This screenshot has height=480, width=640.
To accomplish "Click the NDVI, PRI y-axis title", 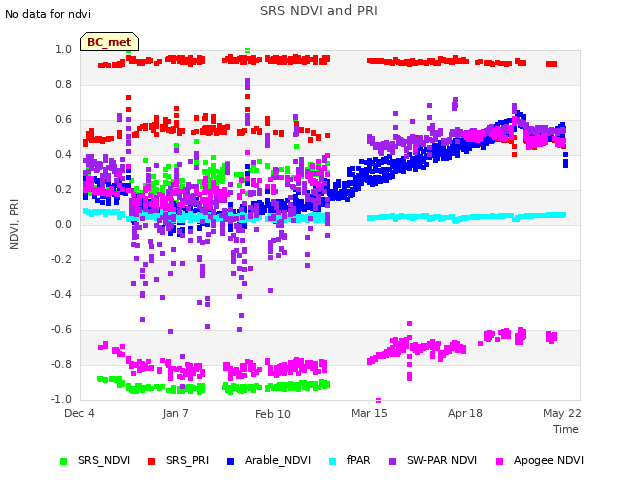I will click(x=14, y=224).
